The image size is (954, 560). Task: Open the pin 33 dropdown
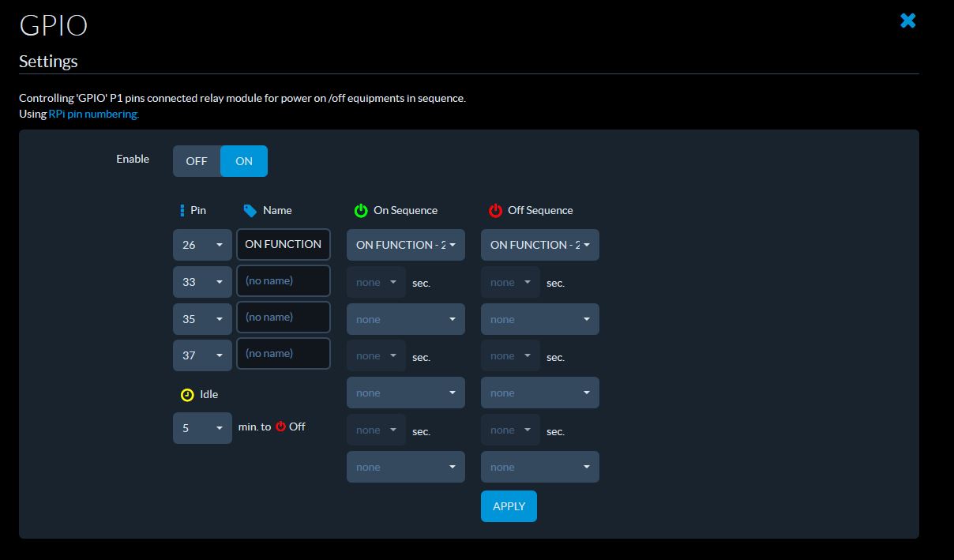point(202,282)
